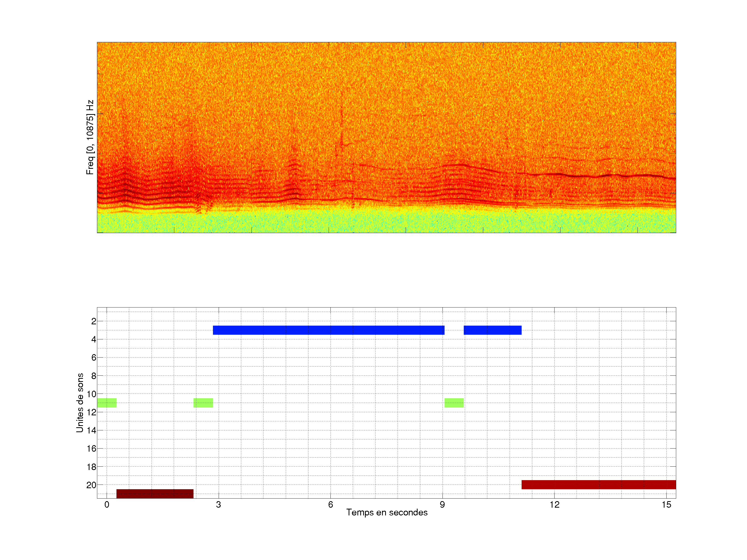This screenshot has width=747, height=560.
Task: Click the x-axis tick label 0
Action: (107, 505)
